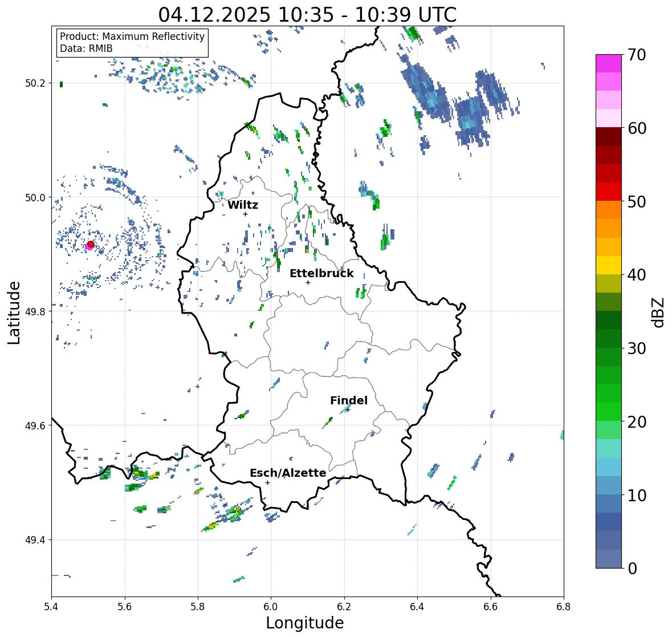Click the plus marker below Esch/Alzette label
The width and height of the screenshot is (672, 637).
click(267, 482)
